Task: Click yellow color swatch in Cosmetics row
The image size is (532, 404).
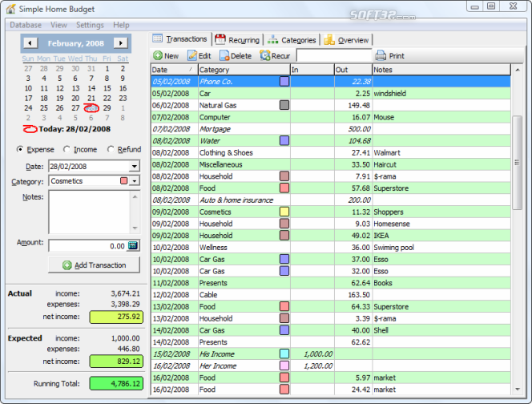Action: point(284,212)
